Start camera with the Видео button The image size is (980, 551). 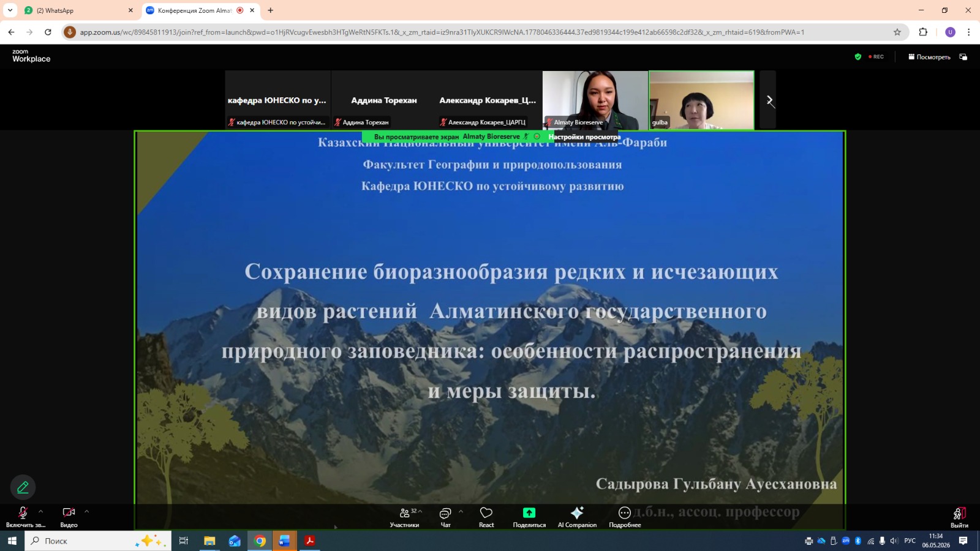pos(69,517)
